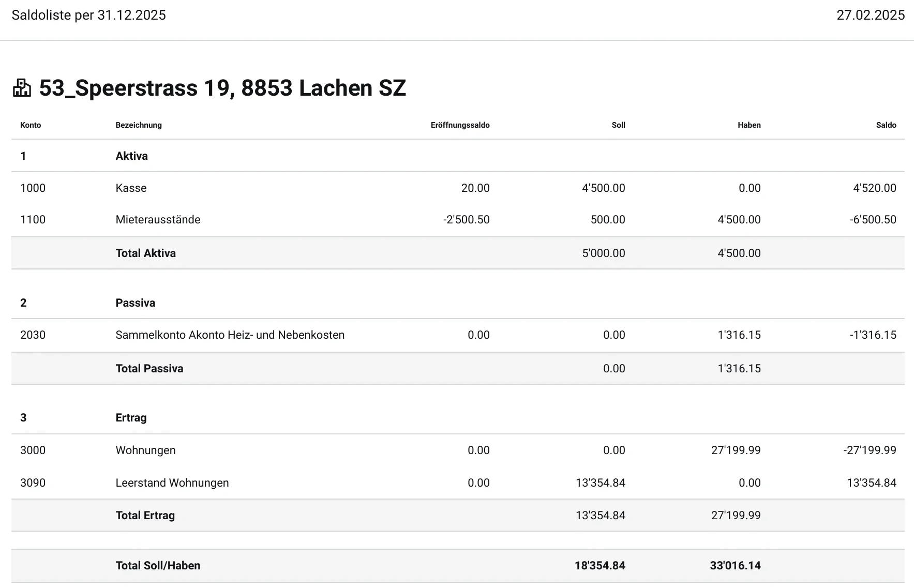The width and height of the screenshot is (914, 588).
Task: Click saldo value -6'500.50
Action: click(873, 220)
